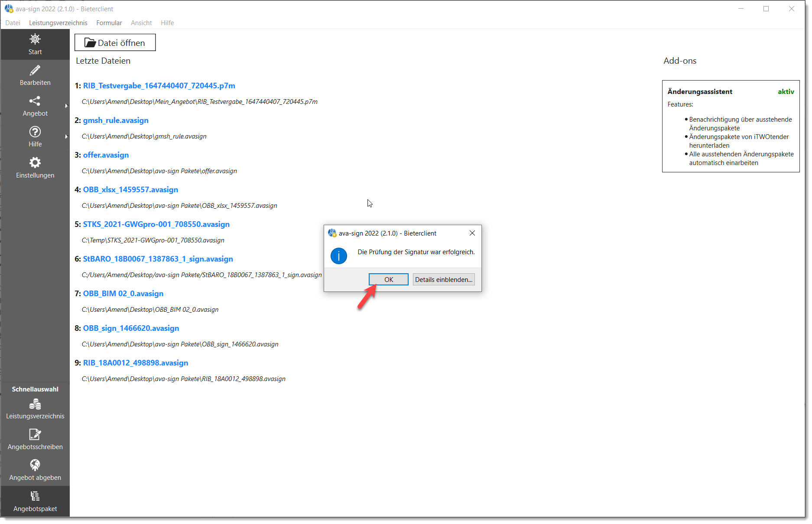Open Angebotspaket in Schnellauswahl

35,501
